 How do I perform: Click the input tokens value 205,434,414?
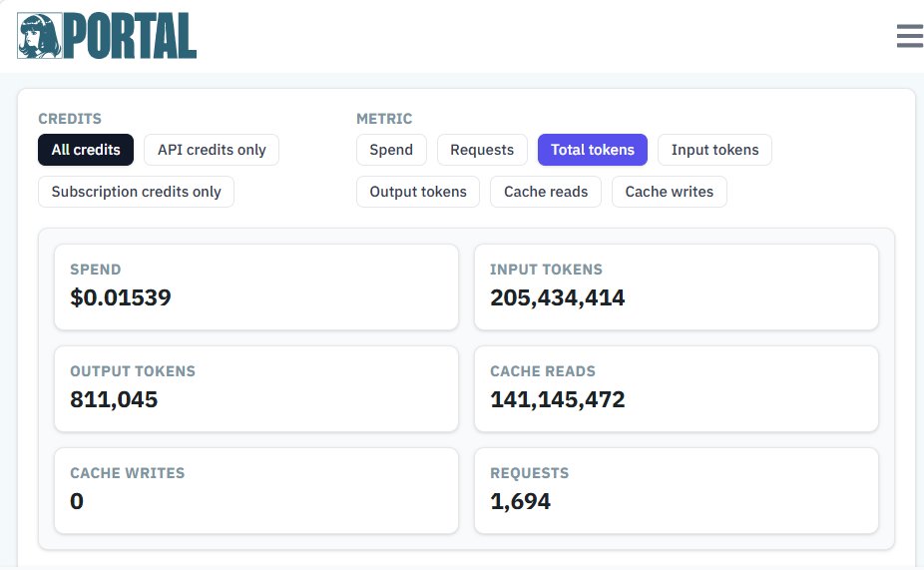(x=558, y=297)
